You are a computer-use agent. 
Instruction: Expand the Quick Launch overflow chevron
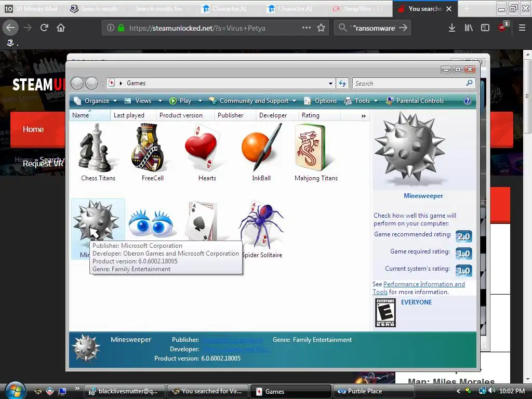[77, 388]
